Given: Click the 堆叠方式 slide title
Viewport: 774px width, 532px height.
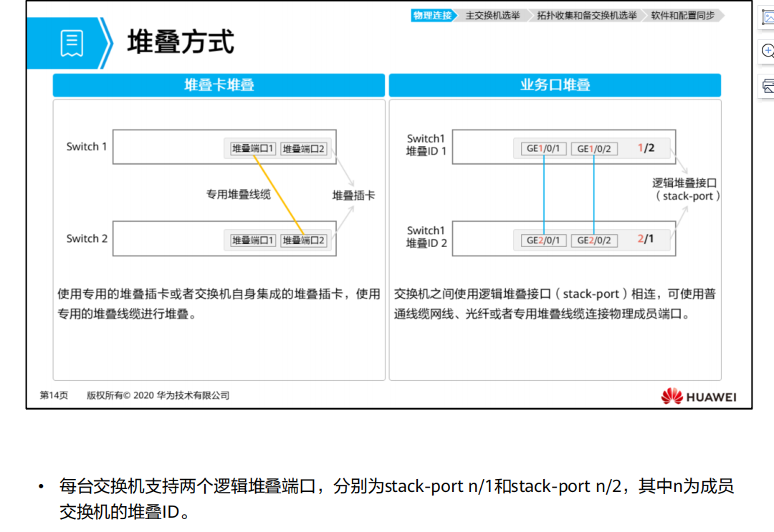Looking at the screenshot, I should 181,42.
